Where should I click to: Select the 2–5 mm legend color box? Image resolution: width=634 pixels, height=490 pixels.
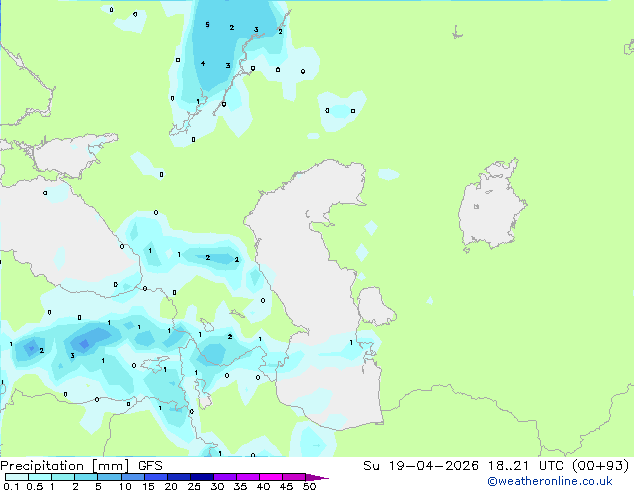(x=86, y=477)
